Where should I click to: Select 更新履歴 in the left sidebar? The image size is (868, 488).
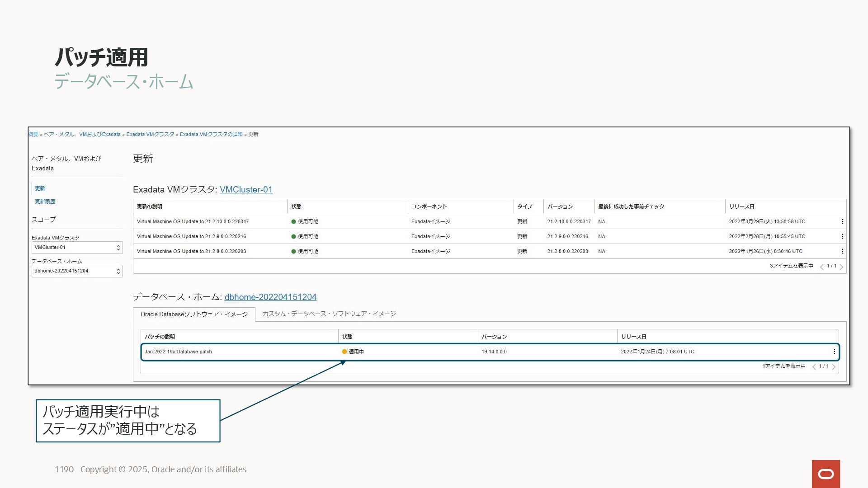pyautogui.click(x=45, y=202)
